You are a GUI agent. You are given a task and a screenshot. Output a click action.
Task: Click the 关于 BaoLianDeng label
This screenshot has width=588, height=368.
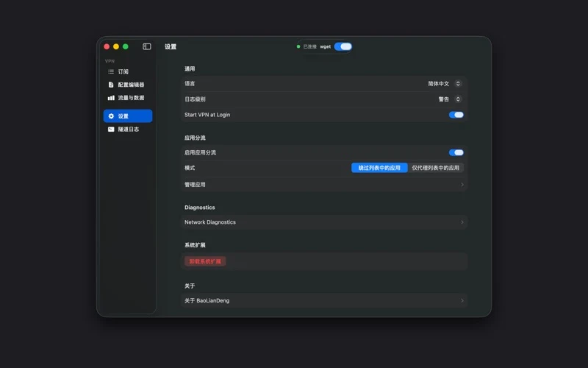point(207,301)
